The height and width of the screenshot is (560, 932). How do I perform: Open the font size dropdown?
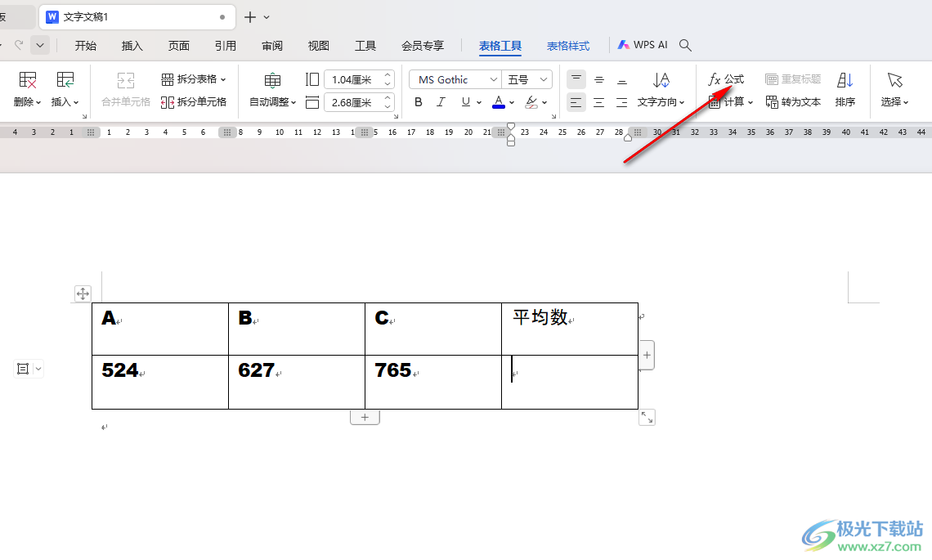click(x=544, y=79)
